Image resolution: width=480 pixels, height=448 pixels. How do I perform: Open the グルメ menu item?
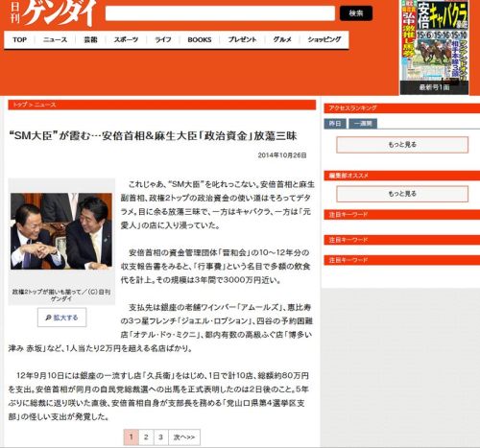282,39
